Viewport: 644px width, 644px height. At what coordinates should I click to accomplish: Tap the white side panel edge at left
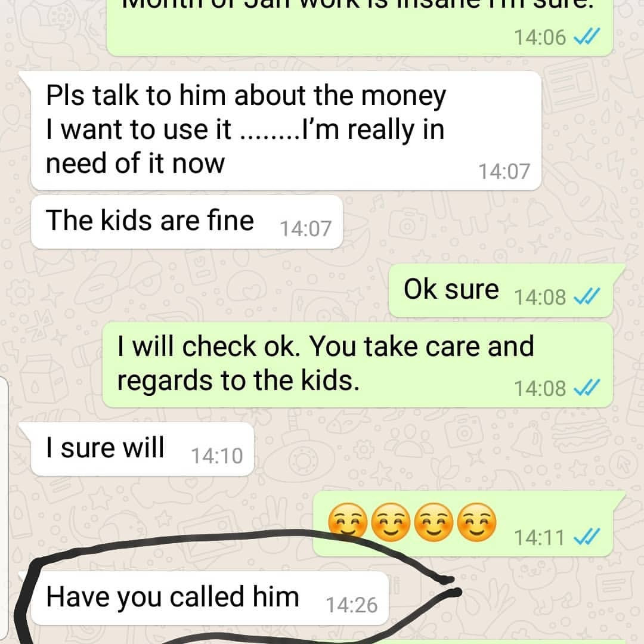click(4, 509)
